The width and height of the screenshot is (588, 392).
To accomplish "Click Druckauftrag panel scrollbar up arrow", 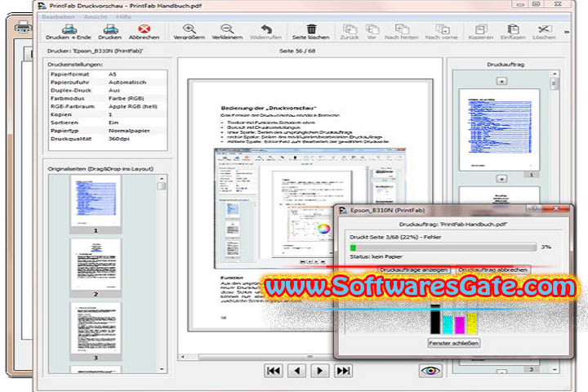I will coord(555,73).
